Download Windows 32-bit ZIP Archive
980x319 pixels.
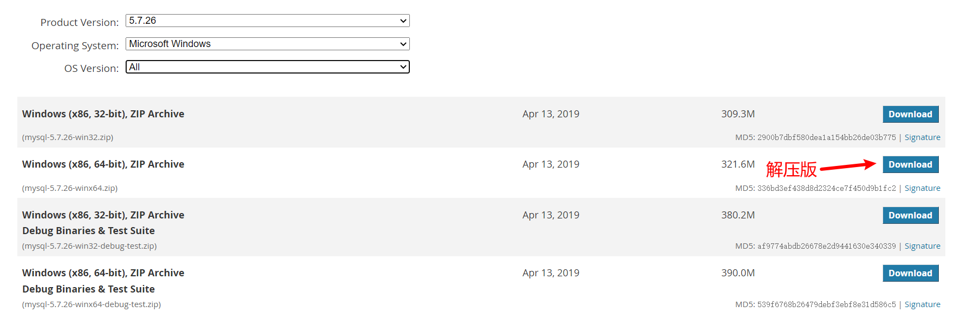pos(910,114)
